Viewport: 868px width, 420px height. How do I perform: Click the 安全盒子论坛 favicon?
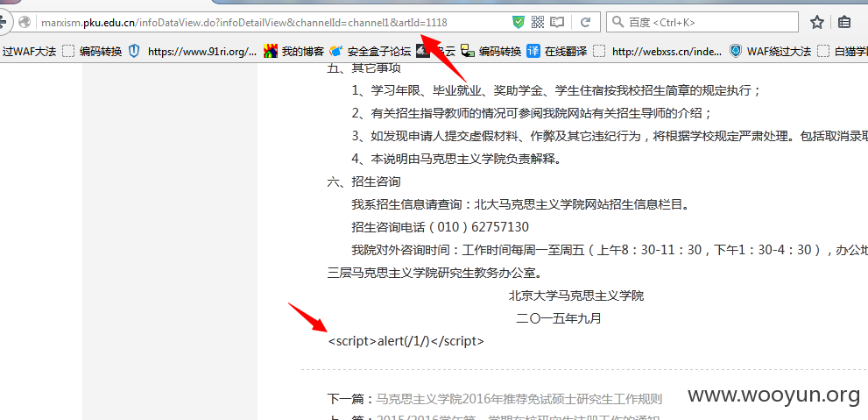click(335, 52)
